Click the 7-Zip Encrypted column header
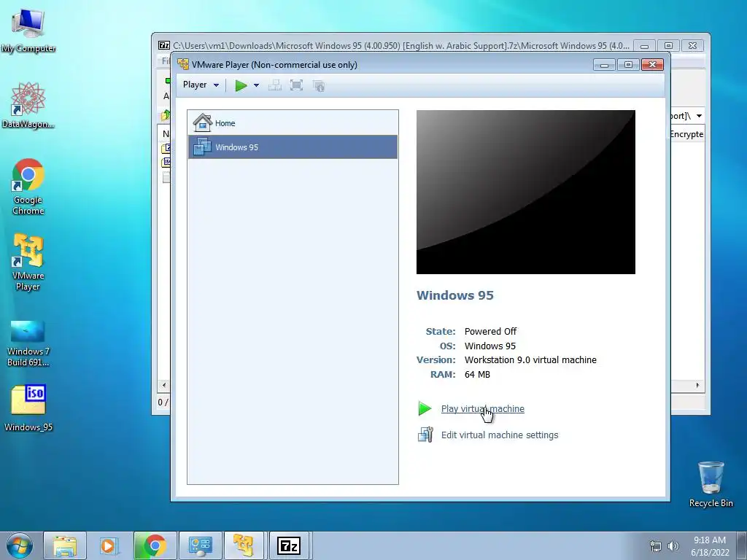The height and width of the screenshot is (560, 747). point(686,134)
